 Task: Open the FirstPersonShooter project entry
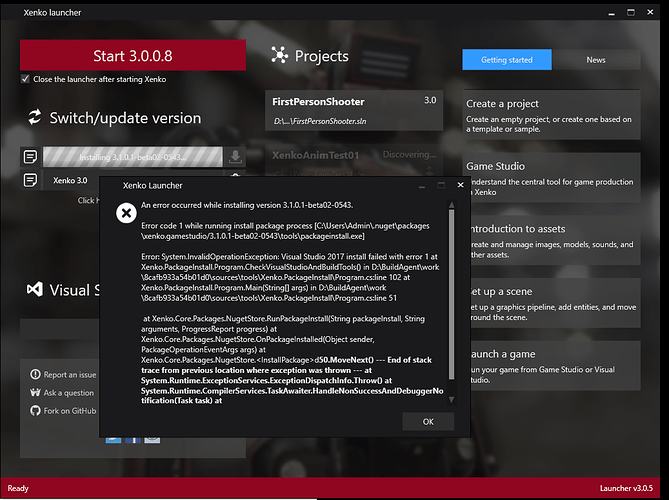354,110
